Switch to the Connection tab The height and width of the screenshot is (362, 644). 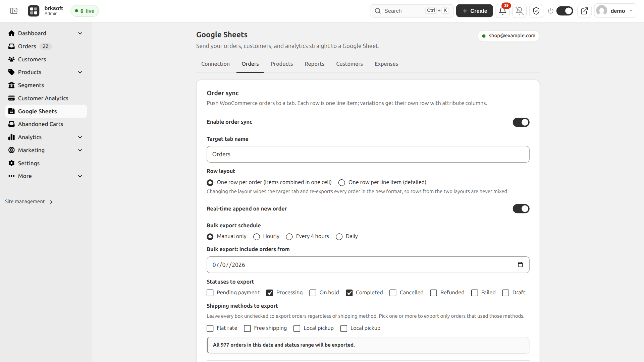click(215, 64)
